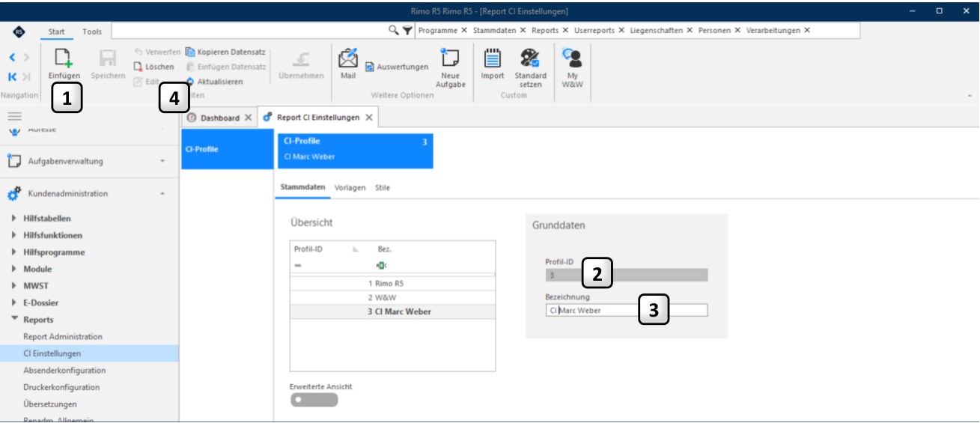Remove the Userreports filter tag
Image resolution: width=980 pixels, height=423 pixels.
(621, 31)
